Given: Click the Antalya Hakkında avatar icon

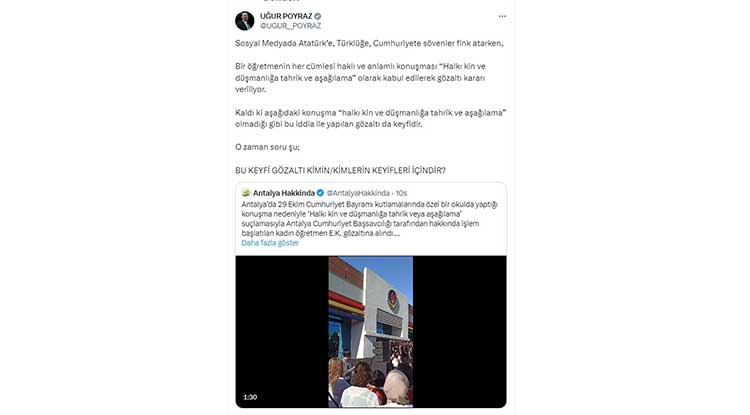Looking at the screenshot, I should (246, 193).
